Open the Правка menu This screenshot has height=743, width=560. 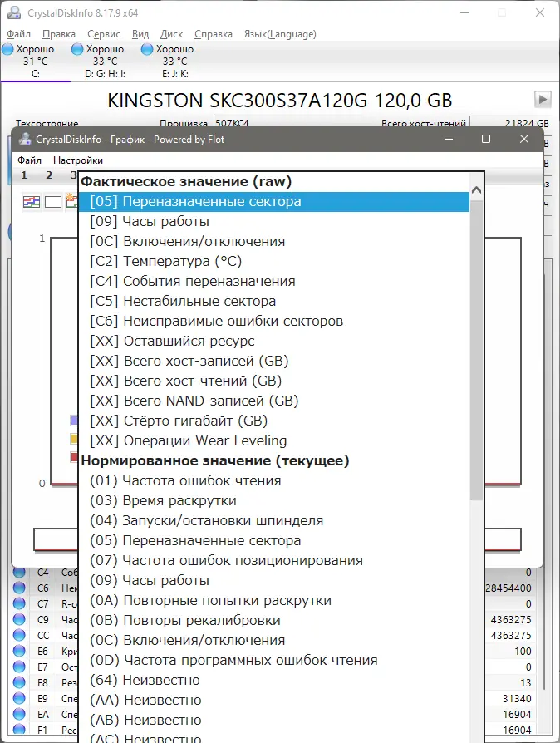(59, 34)
